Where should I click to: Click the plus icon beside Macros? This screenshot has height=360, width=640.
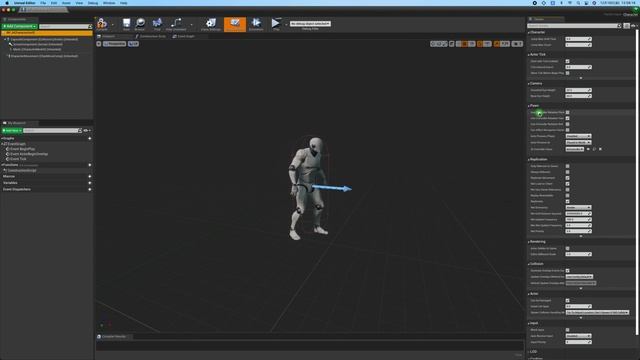(x=90, y=176)
